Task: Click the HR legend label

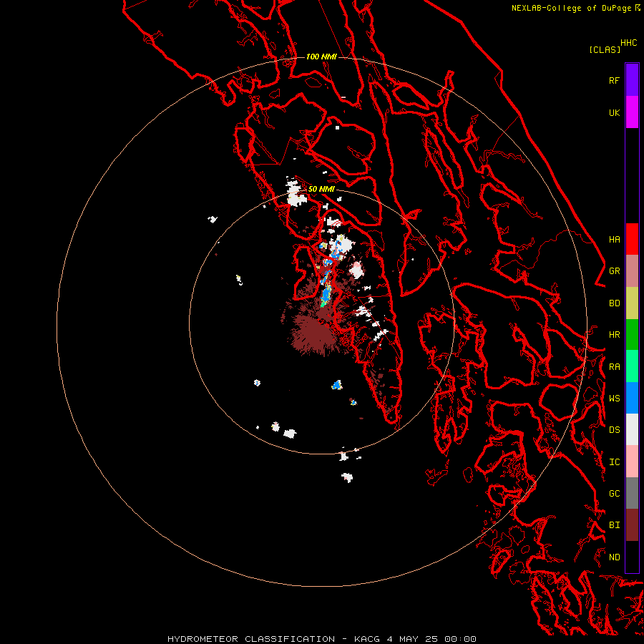Action: coord(614,335)
